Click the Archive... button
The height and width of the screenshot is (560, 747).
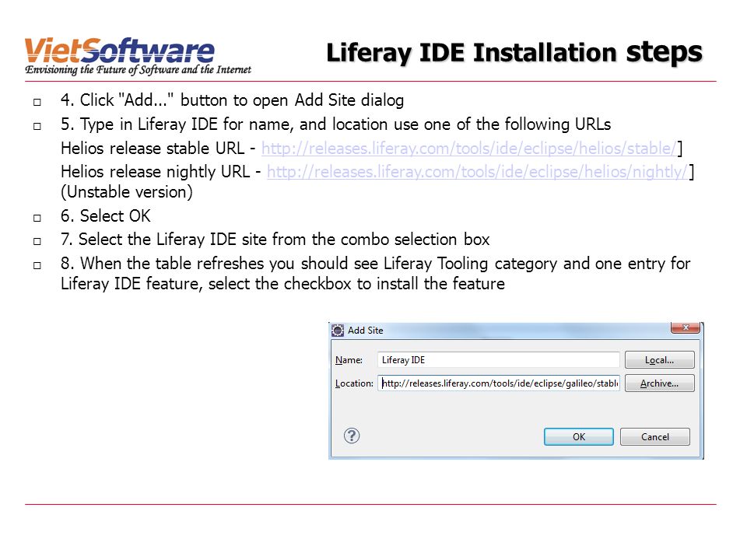pyautogui.click(x=659, y=383)
